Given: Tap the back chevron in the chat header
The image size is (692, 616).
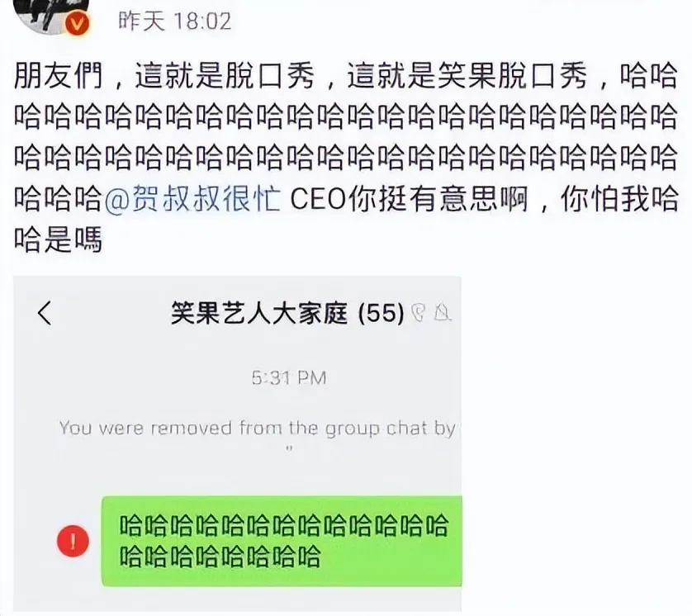Looking at the screenshot, I should (x=45, y=313).
